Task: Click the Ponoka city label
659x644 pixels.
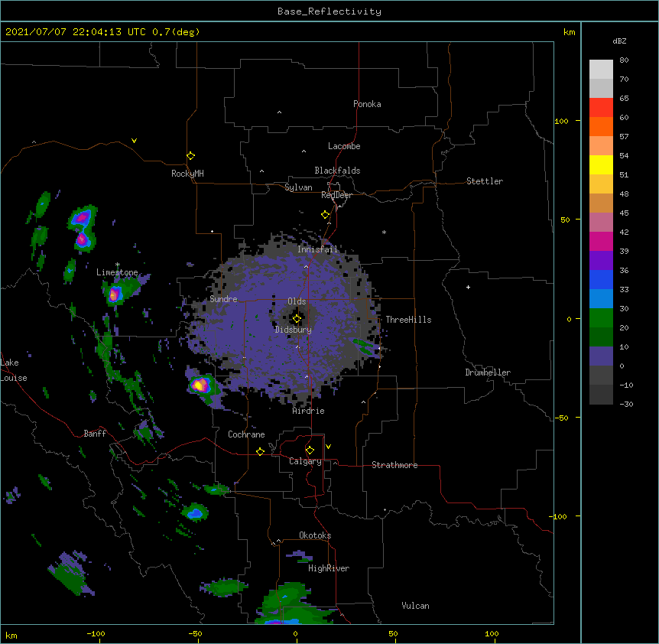Action: pos(367,104)
